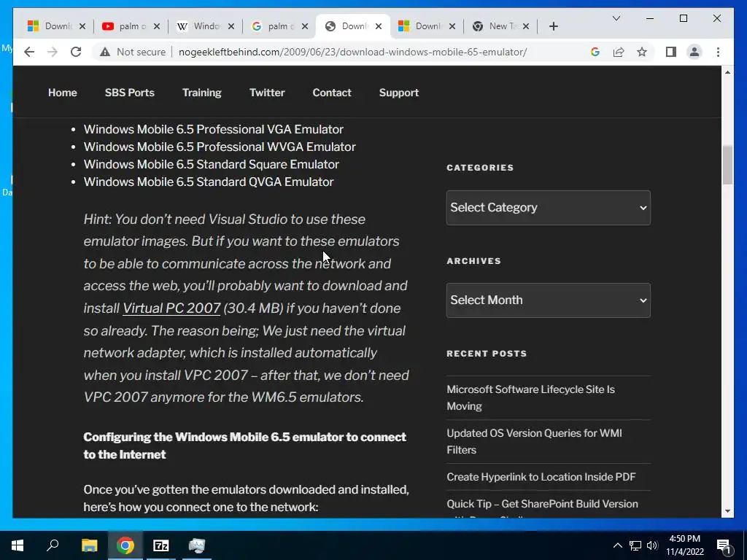Open the Contact page link

click(332, 93)
